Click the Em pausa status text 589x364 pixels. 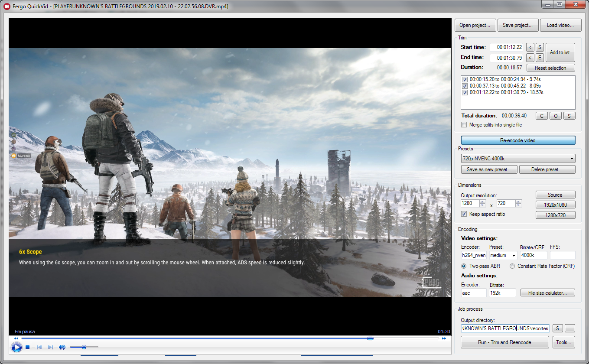(x=25, y=331)
